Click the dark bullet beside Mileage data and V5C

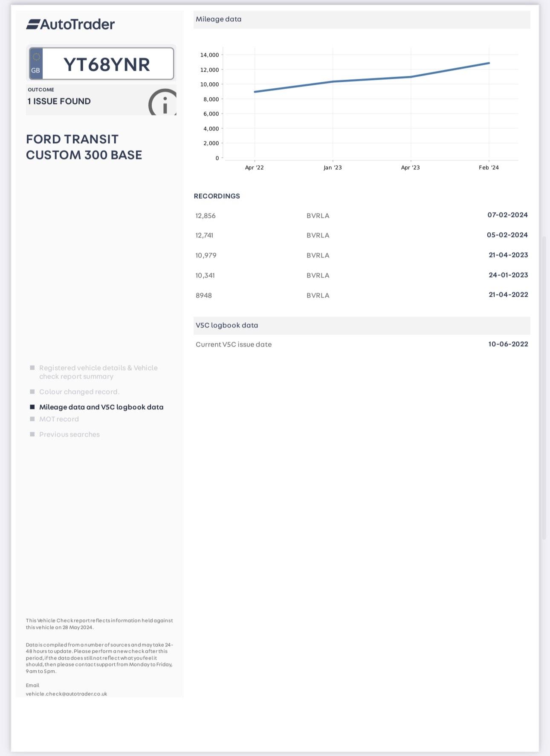32,407
